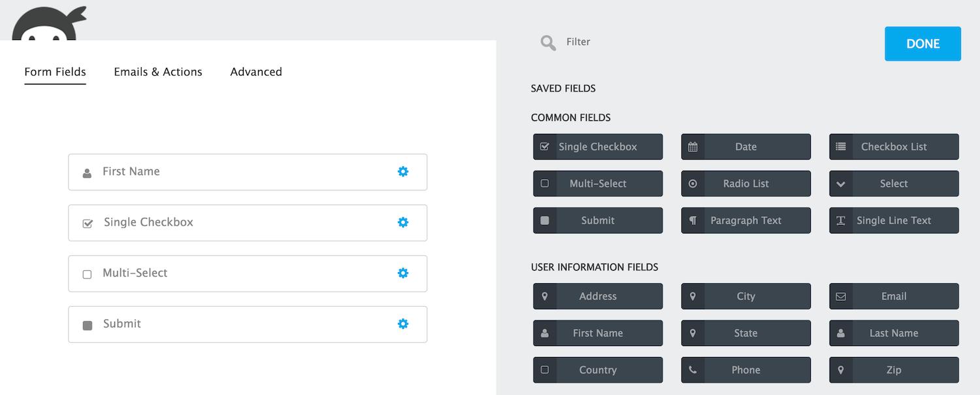Click phone icon on Phone field button
The width and height of the screenshot is (980, 395).
pos(693,370)
